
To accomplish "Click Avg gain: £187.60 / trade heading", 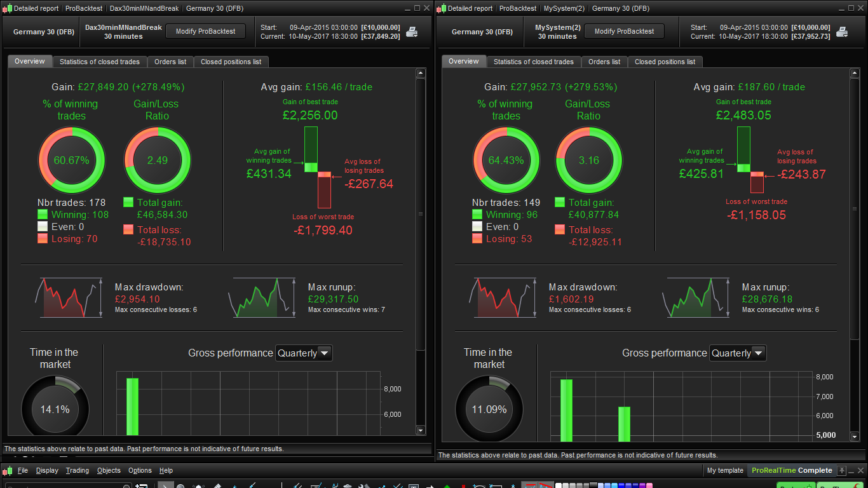I will click(749, 87).
